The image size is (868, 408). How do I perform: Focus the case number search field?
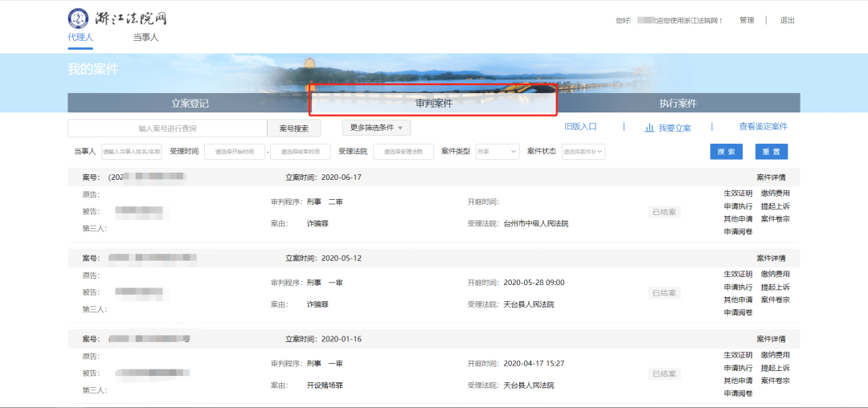point(167,129)
